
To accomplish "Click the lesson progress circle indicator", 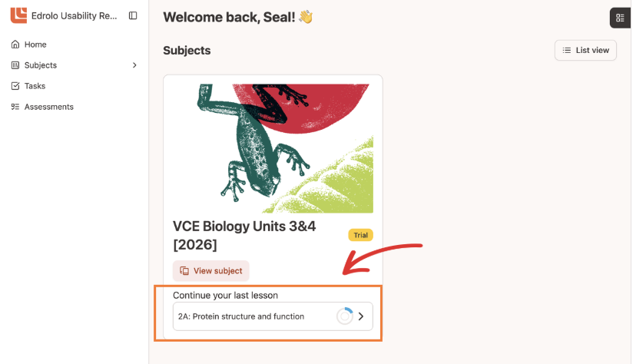I will [x=345, y=316].
